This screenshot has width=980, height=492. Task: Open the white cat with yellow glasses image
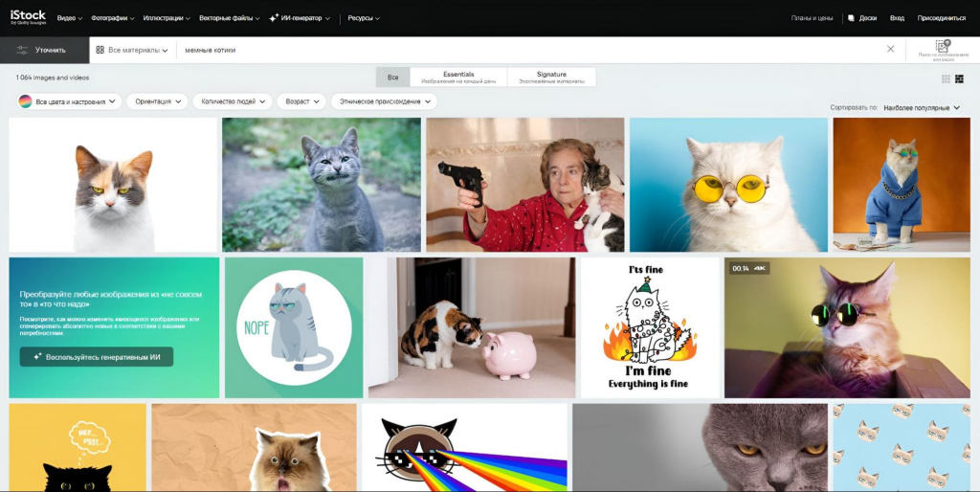(x=727, y=185)
